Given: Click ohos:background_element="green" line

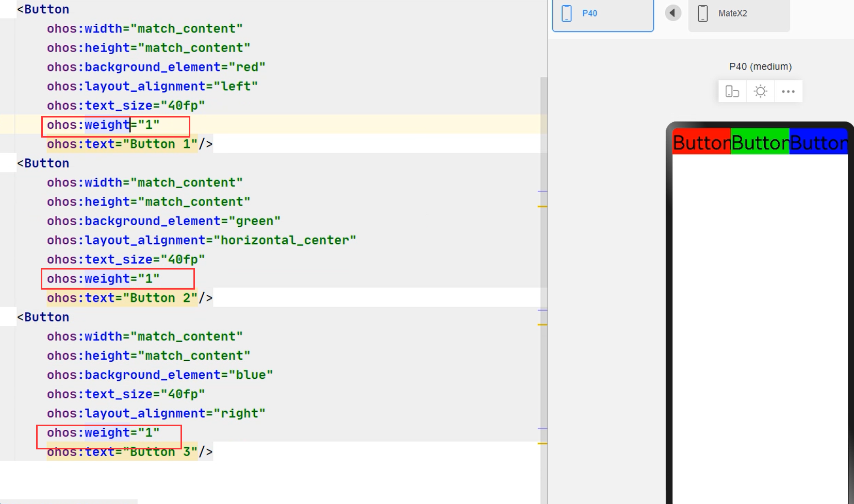Looking at the screenshot, I should click(x=163, y=221).
